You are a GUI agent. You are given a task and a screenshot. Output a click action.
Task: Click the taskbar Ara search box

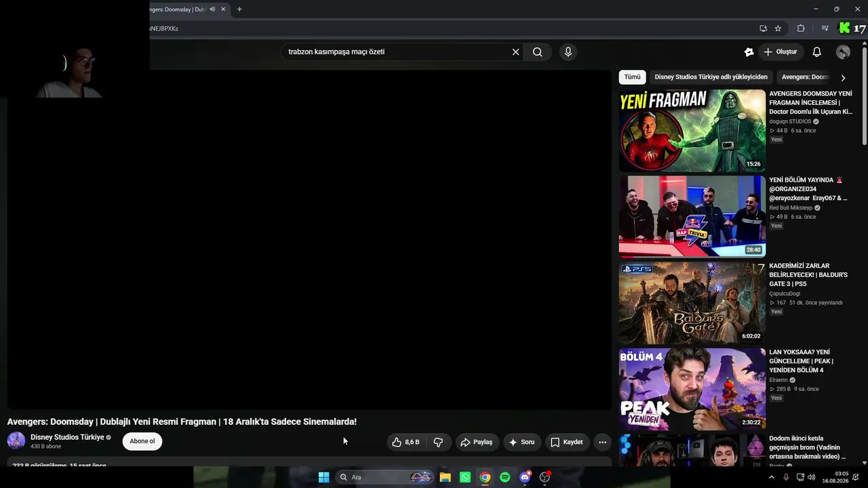(384, 477)
